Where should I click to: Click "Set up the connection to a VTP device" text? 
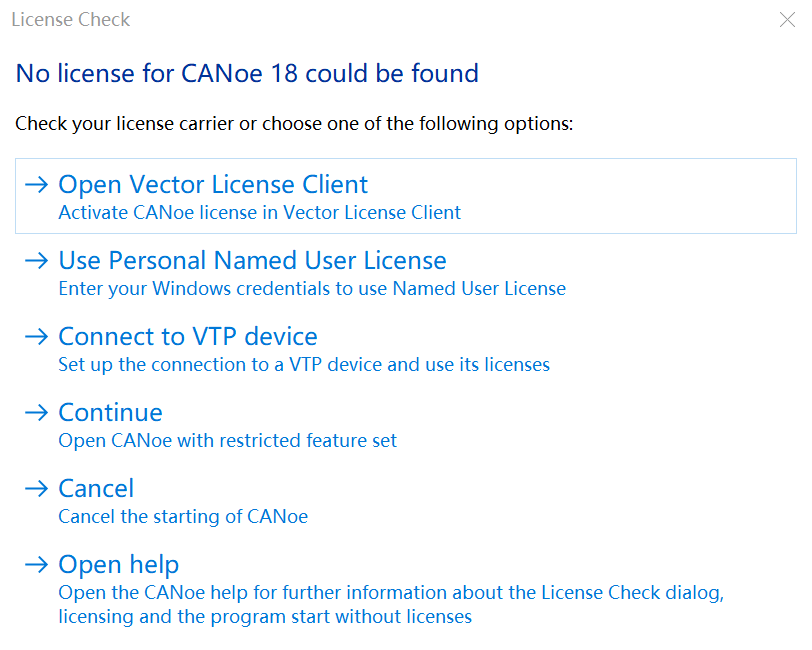tap(304, 365)
